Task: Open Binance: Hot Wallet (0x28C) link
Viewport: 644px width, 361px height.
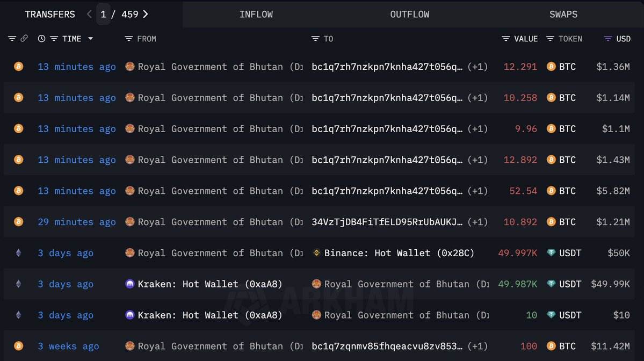Action: [399, 253]
